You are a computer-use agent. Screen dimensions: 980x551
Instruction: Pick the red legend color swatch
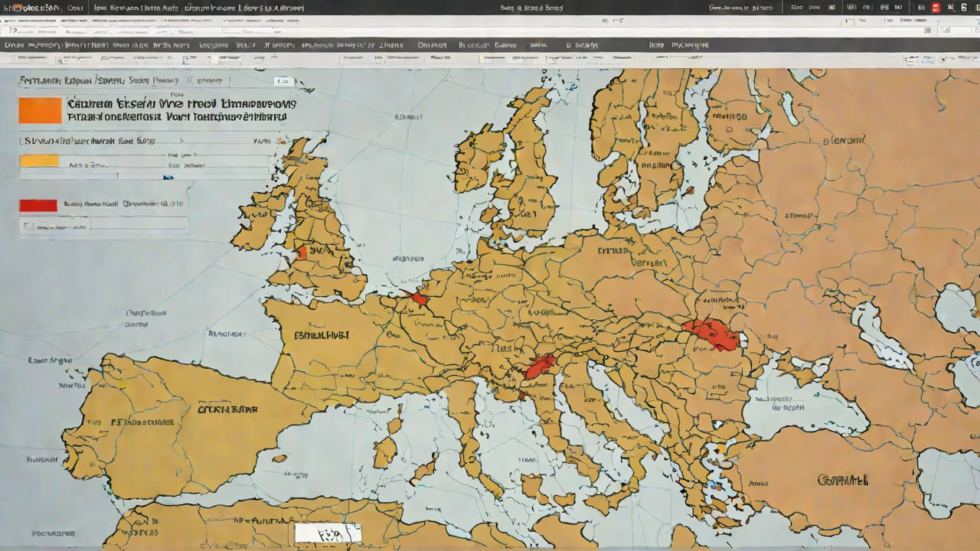click(38, 205)
